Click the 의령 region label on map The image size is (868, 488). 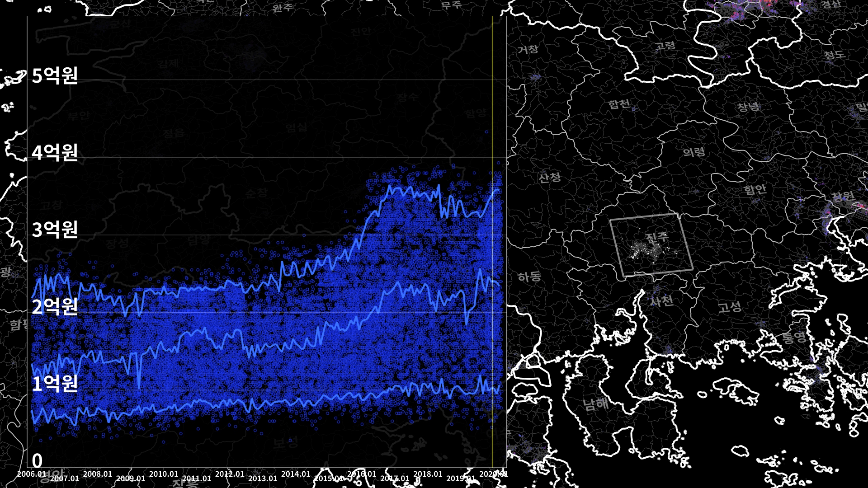pos(694,152)
